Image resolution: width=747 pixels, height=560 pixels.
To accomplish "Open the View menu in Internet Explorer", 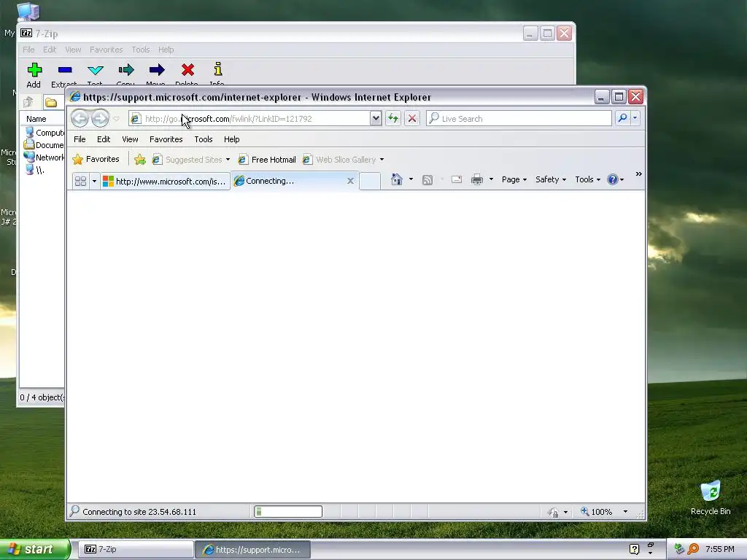I will [x=130, y=139].
